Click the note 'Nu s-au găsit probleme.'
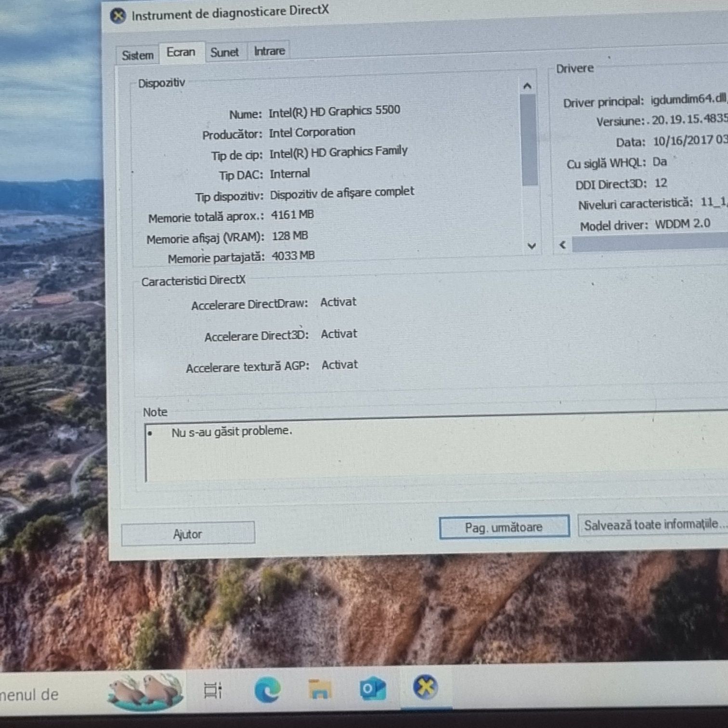 [232, 431]
